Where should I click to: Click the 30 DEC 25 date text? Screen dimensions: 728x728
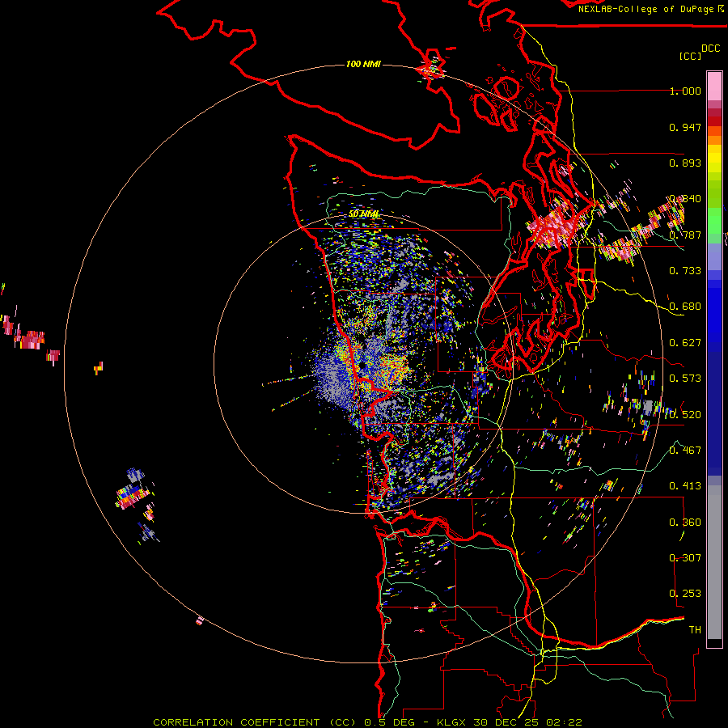[508, 722]
